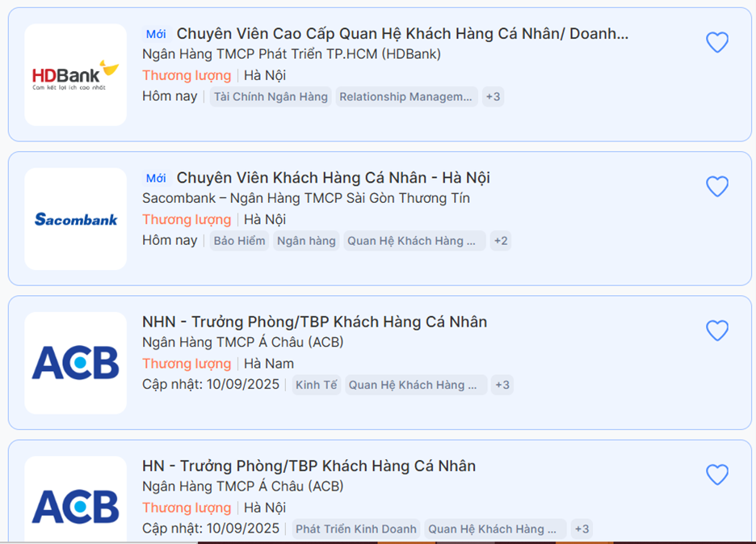Click the Mới badge on the Sacombank job
The height and width of the screenshot is (544, 756).
[156, 179]
